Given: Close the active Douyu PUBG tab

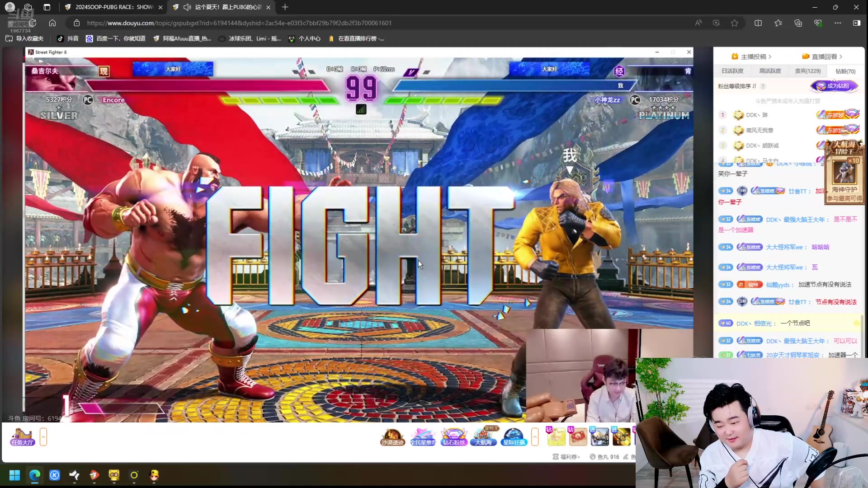Looking at the screenshot, I should click(x=269, y=7).
